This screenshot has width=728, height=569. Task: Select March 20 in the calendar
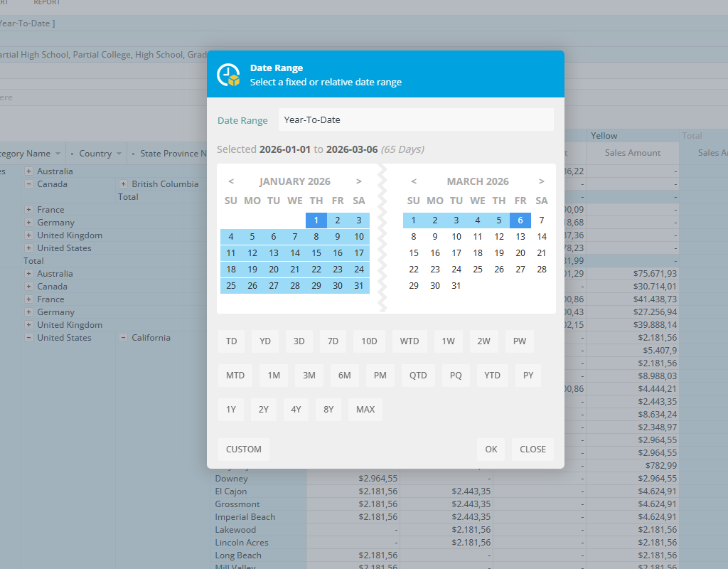pyautogui.click(x=520, y=253)
